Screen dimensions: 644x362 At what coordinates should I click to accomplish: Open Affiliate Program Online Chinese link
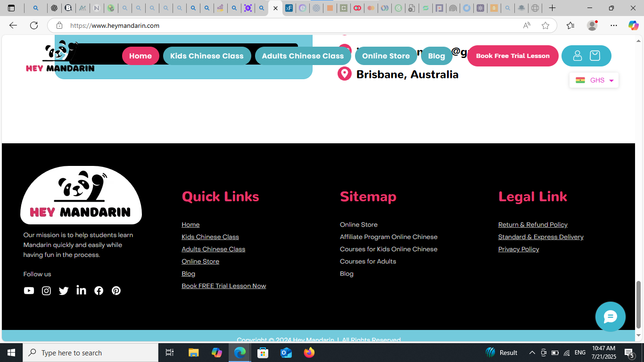388,237
